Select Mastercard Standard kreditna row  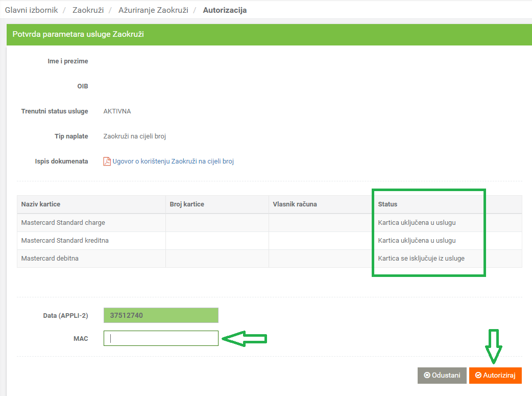(x=270, y=241)
